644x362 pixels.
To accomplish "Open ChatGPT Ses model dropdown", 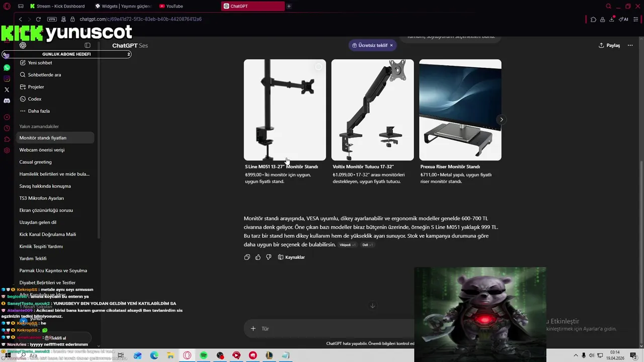I will 130,45.
